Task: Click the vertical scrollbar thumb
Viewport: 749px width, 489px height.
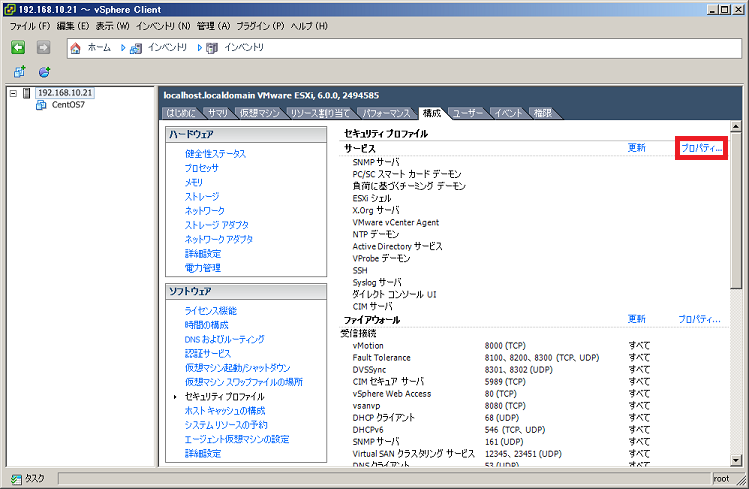Action: (x=736, y=210)
